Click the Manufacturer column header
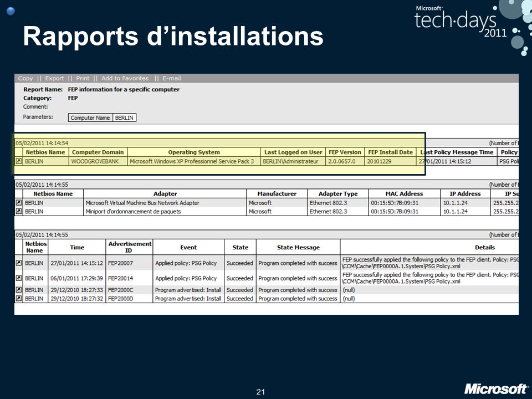 pos(277,194)
